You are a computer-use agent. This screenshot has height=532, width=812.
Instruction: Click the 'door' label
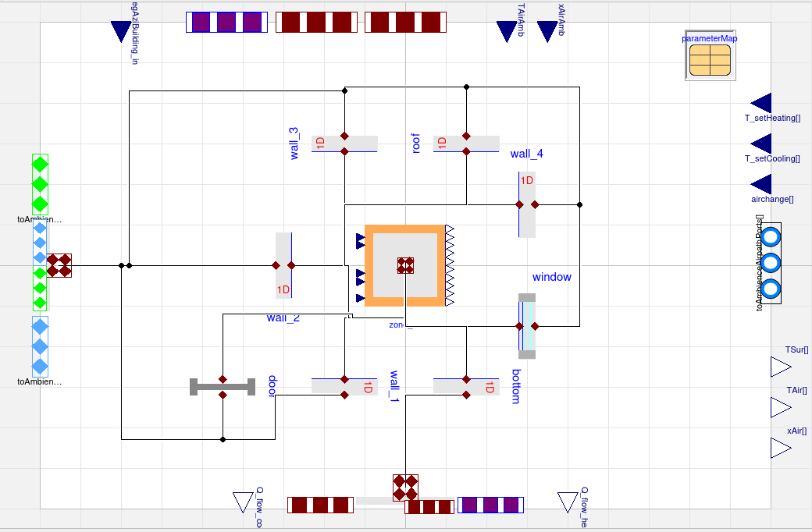(x=272, y=386)
